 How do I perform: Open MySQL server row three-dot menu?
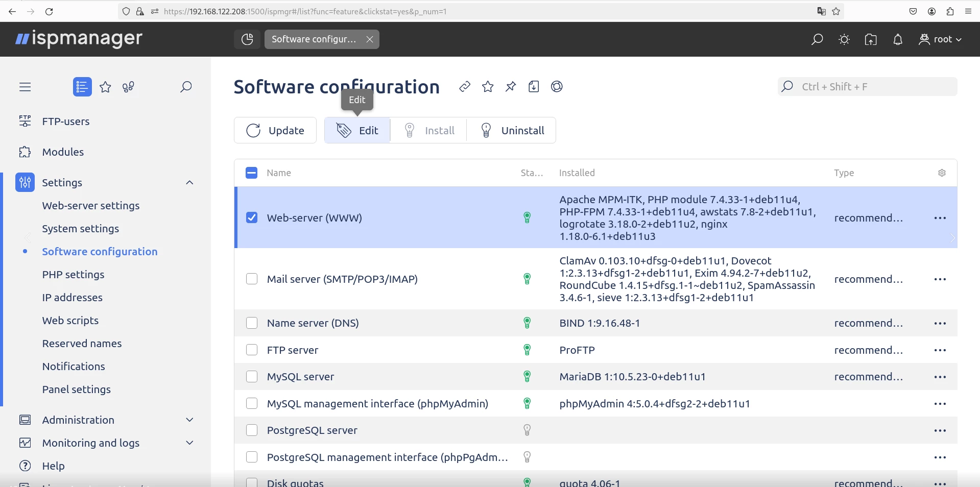940,377
